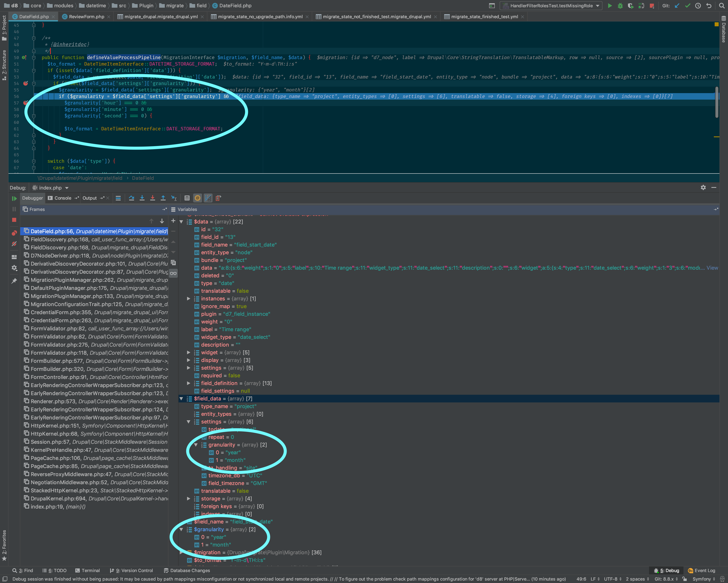Click the View link for data value
Image resolution: width=728 pixels, height=583 pixels.
[712, 268]
